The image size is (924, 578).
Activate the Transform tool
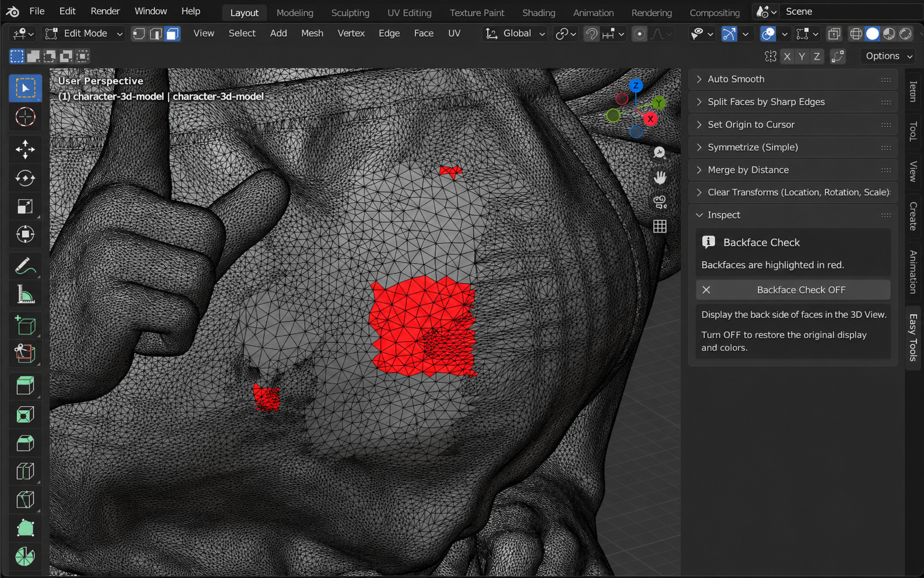pos(25,234)
